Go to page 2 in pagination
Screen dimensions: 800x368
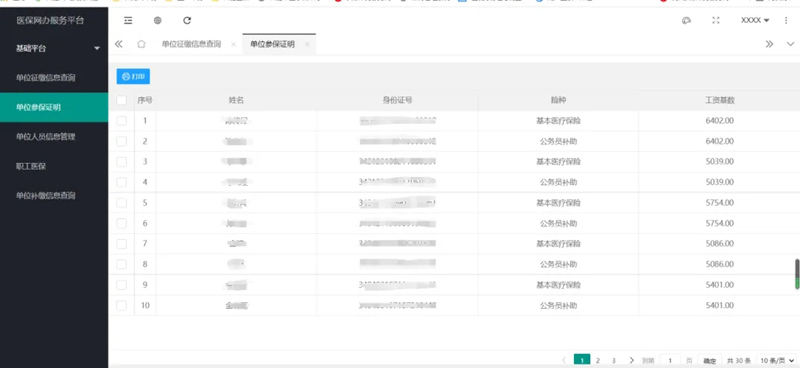click(598, 360)
